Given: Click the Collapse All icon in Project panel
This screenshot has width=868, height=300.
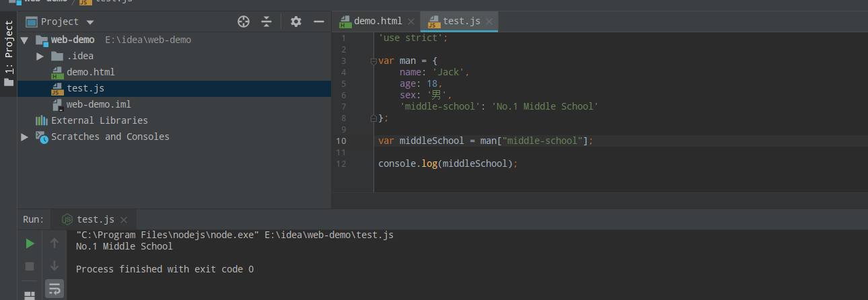Looking at the screenshot, I should [266, 22].
